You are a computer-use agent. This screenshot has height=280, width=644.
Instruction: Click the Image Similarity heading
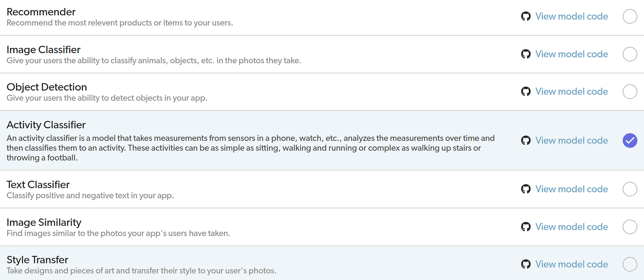click(44, 222)
